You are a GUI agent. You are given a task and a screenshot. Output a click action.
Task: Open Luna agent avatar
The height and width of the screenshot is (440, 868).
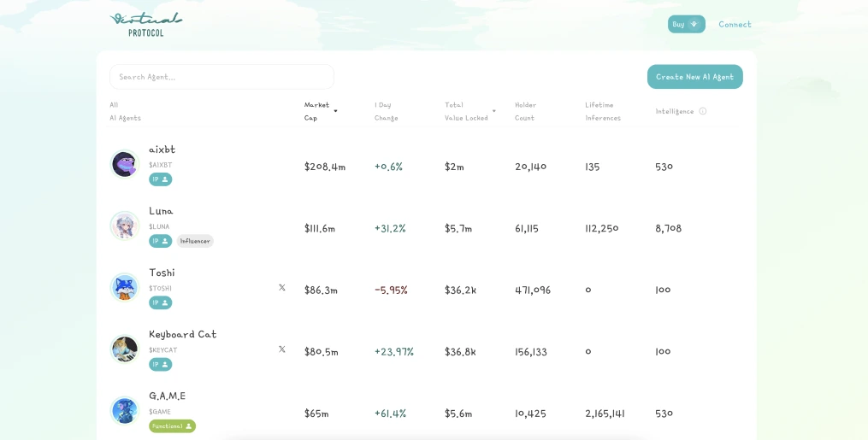point(124,226)
